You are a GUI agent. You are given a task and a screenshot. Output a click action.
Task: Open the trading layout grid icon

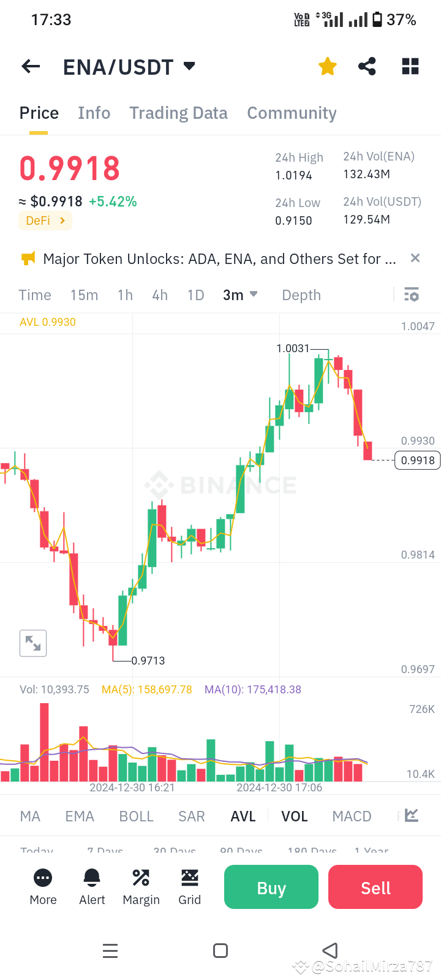pos(410,66)
